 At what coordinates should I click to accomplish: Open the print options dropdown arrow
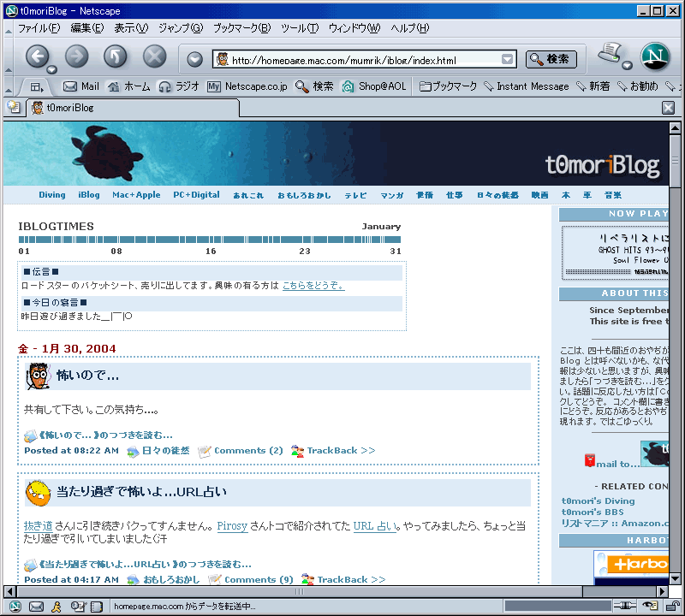coord(627,66)
